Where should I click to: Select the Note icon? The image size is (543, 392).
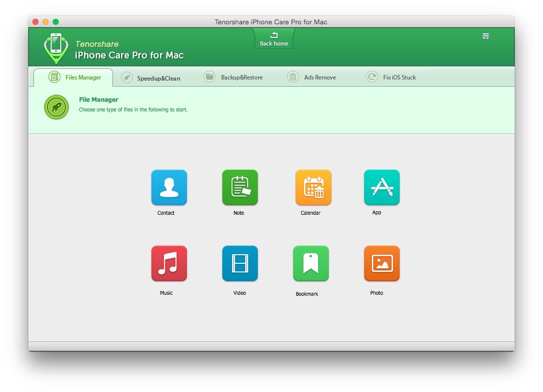tap(240, 187)
